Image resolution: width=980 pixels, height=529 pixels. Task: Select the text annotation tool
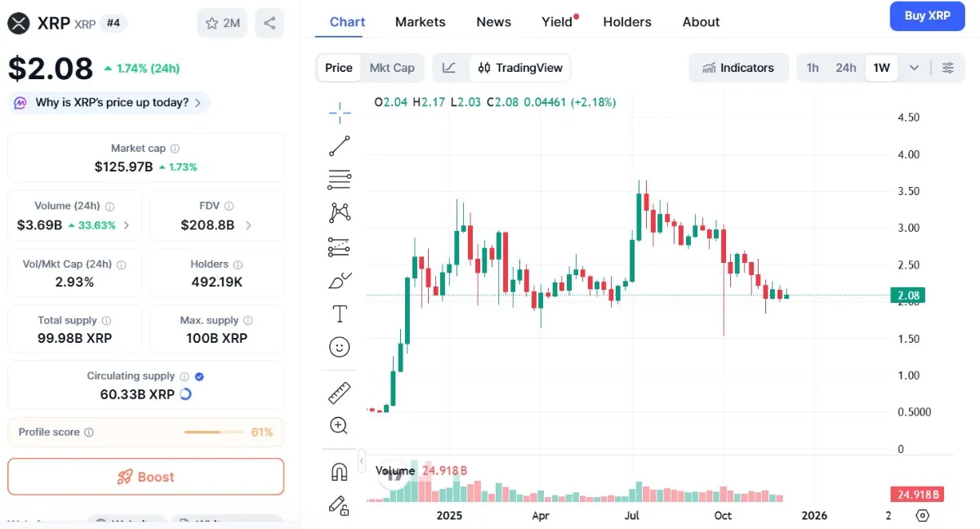340,314
